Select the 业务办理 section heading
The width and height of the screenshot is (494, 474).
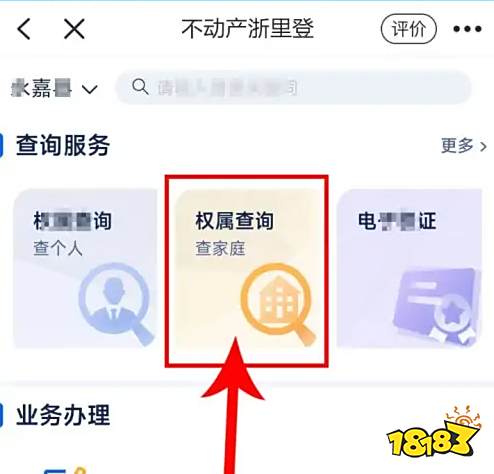(x=63, y=415)
